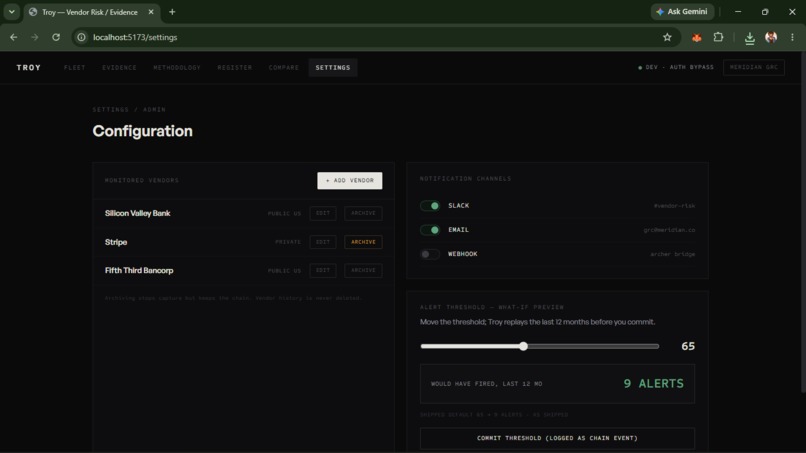
Task: Click the Silicon Valley Bank vendor name
Action: 137,213
